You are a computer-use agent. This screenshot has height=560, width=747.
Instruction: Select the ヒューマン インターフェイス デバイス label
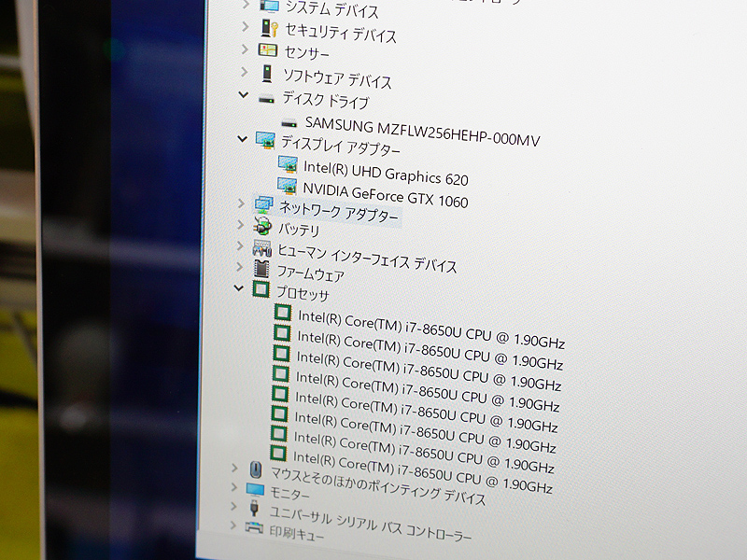coord(367,259)
